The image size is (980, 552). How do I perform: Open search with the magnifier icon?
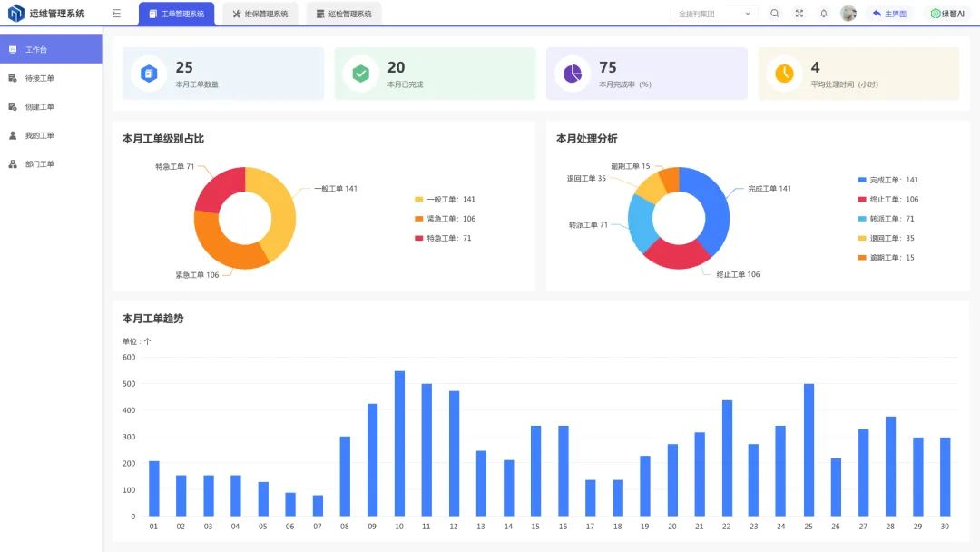[x=774, y=13]
